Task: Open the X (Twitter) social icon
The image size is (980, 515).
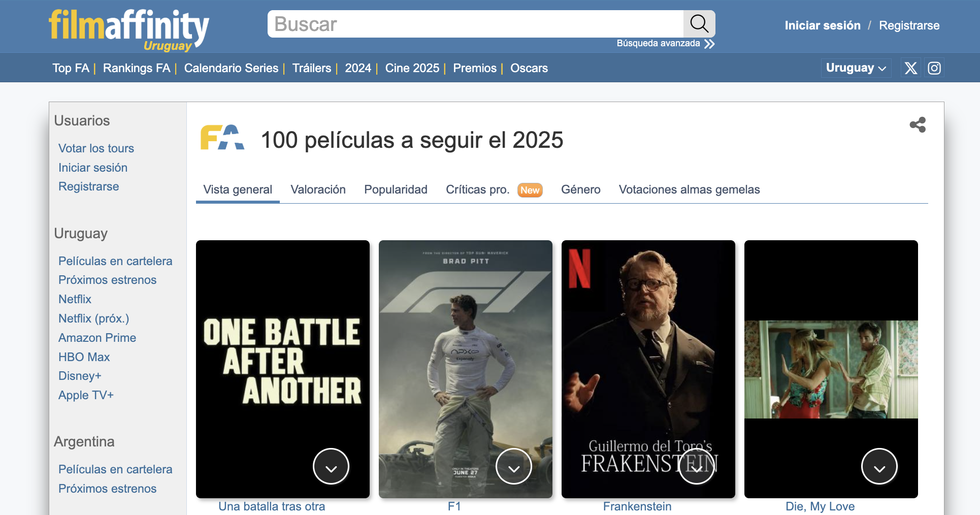Action: (911, 68)
